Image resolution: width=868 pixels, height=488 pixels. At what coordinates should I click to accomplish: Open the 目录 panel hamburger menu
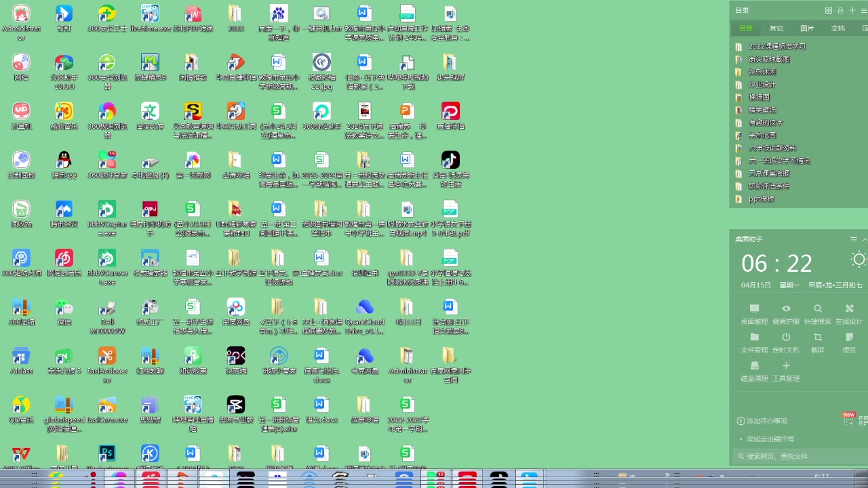click(864, 10)
